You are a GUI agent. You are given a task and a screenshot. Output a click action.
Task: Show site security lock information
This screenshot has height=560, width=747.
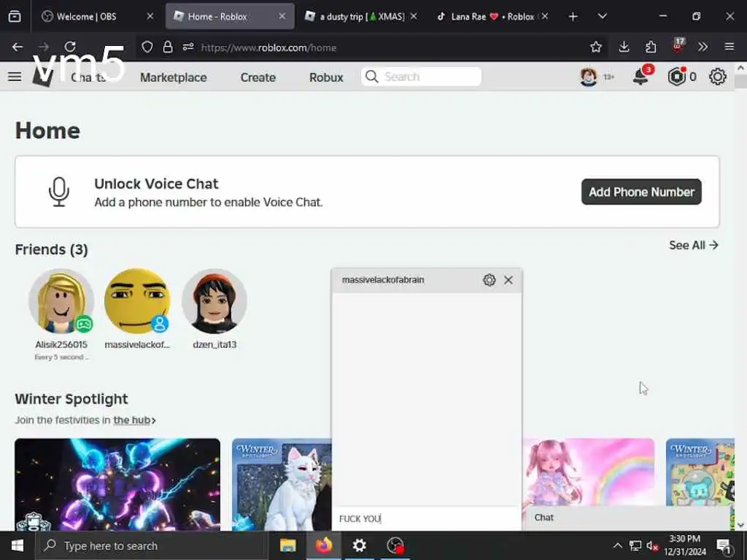coord(168,47)
